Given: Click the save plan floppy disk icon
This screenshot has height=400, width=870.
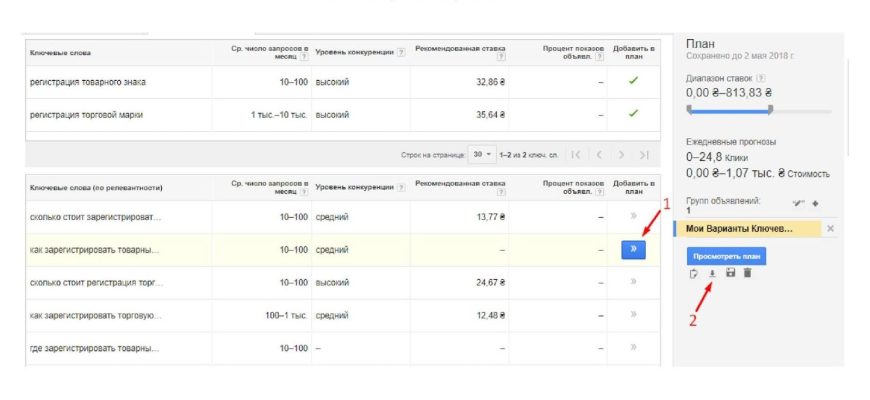Looking at the screenshot, I should pyautogui.click(x=730, y=273).
